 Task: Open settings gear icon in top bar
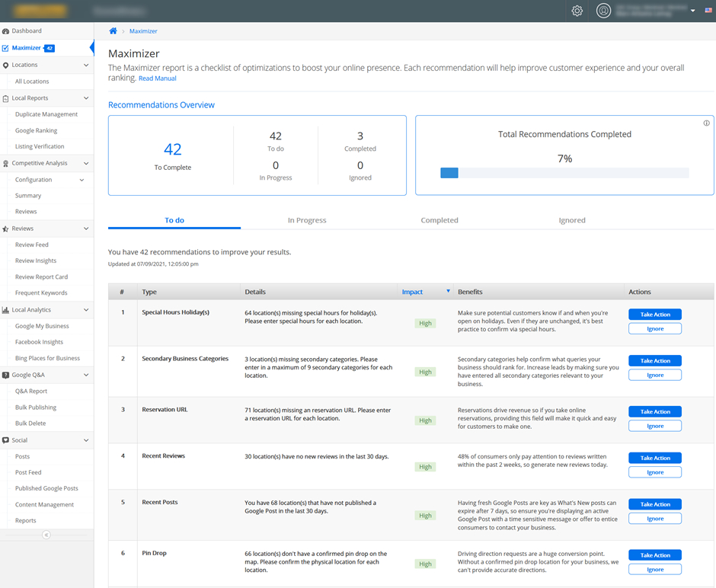coord(577,11)
